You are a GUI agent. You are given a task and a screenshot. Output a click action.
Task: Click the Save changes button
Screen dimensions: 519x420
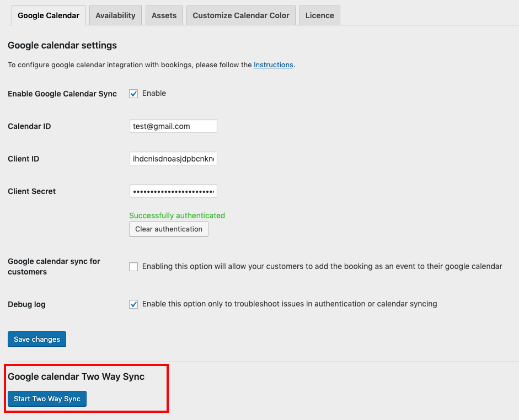[x=37, y=340]
